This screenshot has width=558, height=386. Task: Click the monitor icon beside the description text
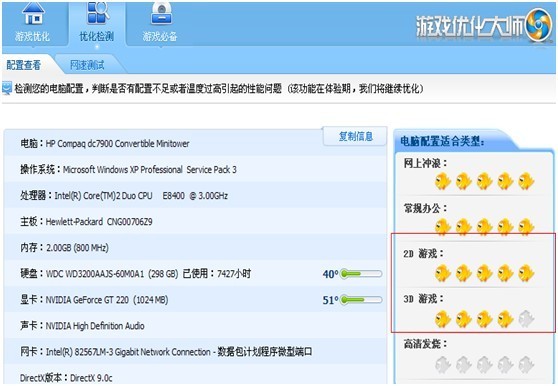(7, 88)
